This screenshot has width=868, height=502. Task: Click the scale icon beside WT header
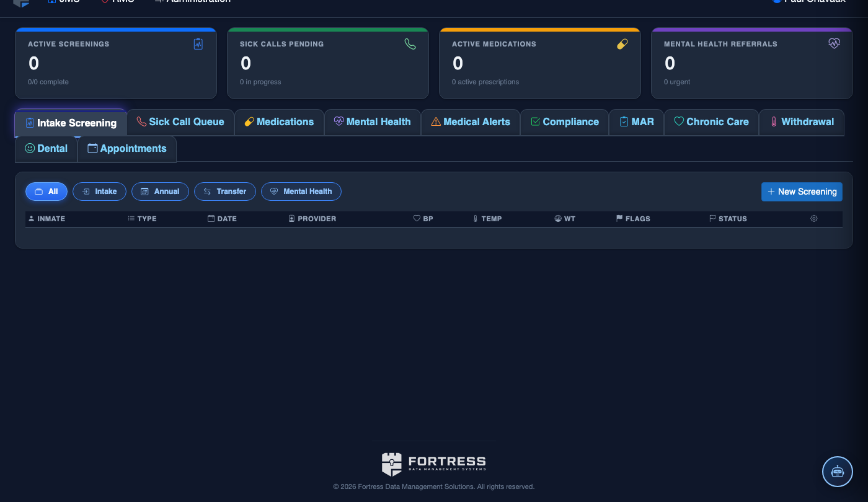click(558, 219)
